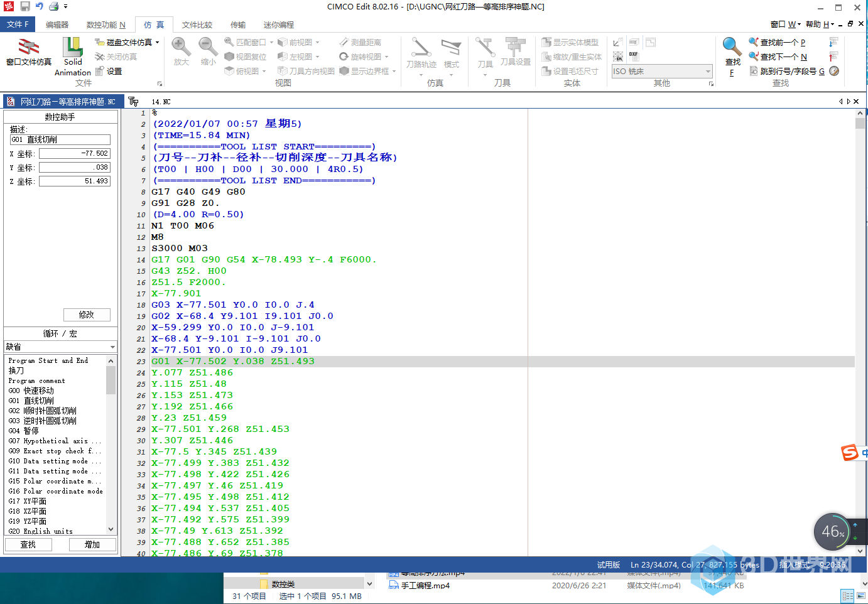868x604 pixels.
Task: Switch to the 14.NC document tab
Action: tap(161, 101)
